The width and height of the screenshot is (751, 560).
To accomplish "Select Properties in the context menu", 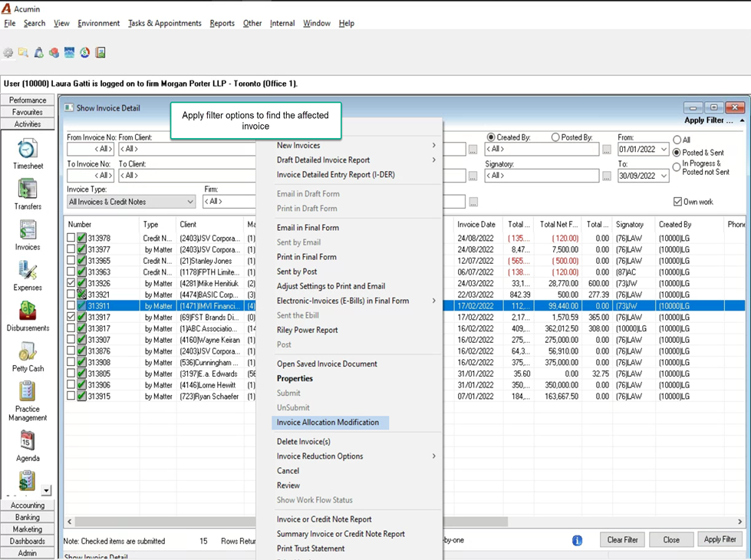I will pos(295,378).
